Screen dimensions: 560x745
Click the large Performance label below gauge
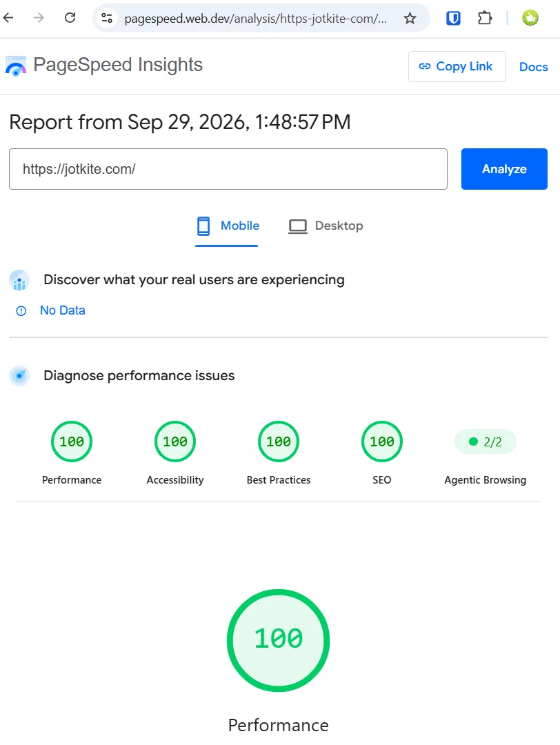coord(279,726)
